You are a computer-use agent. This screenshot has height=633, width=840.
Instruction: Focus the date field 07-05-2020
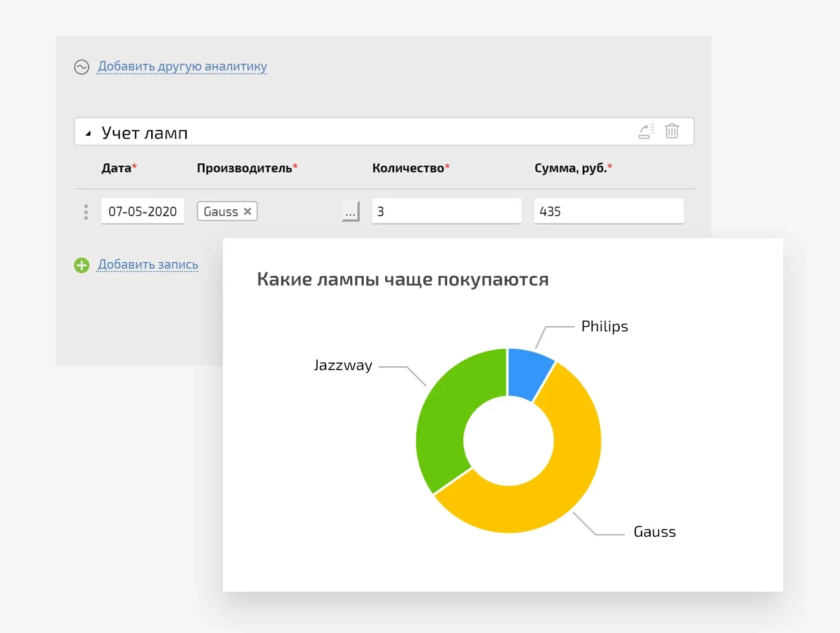click(143, 211)
